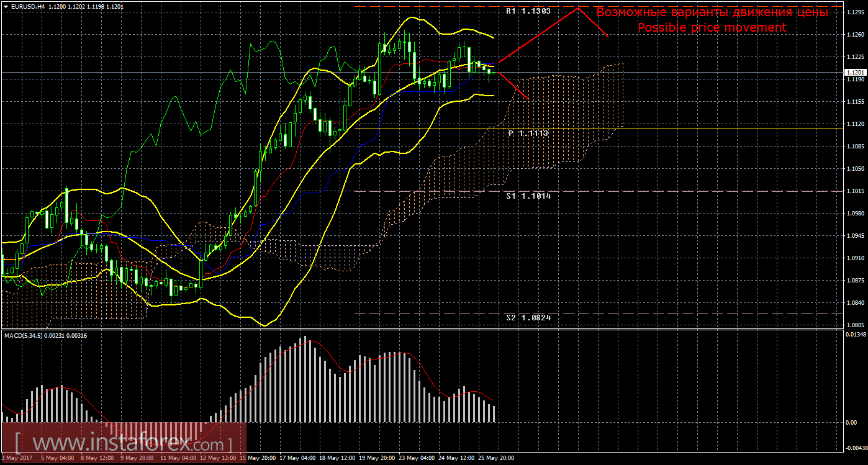Select the P 1.1113 pivot label

click(528, 133)
